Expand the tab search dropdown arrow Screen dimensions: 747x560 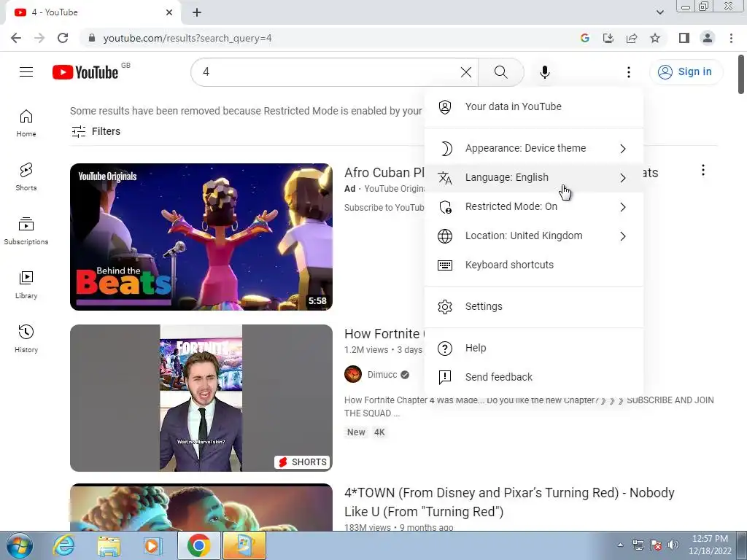coord(659,12)
